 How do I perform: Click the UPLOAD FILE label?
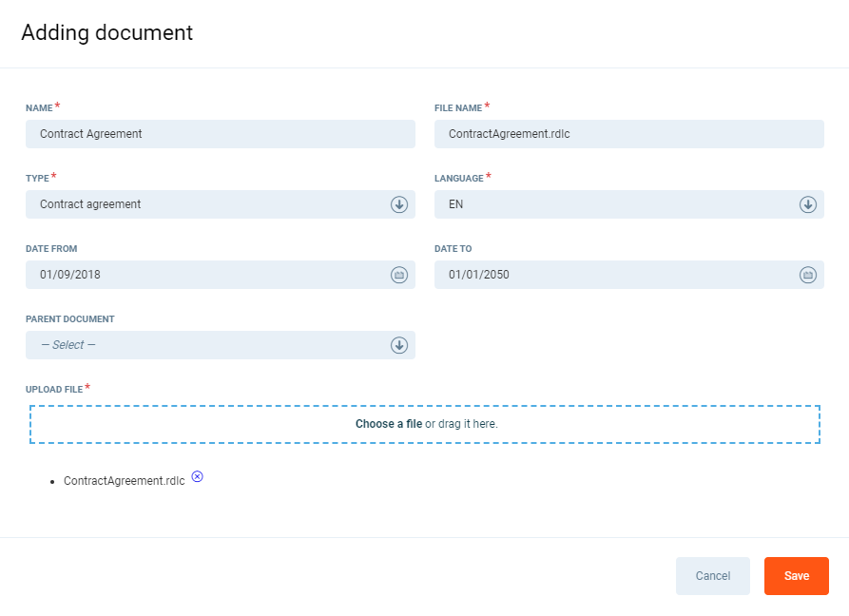53,390
